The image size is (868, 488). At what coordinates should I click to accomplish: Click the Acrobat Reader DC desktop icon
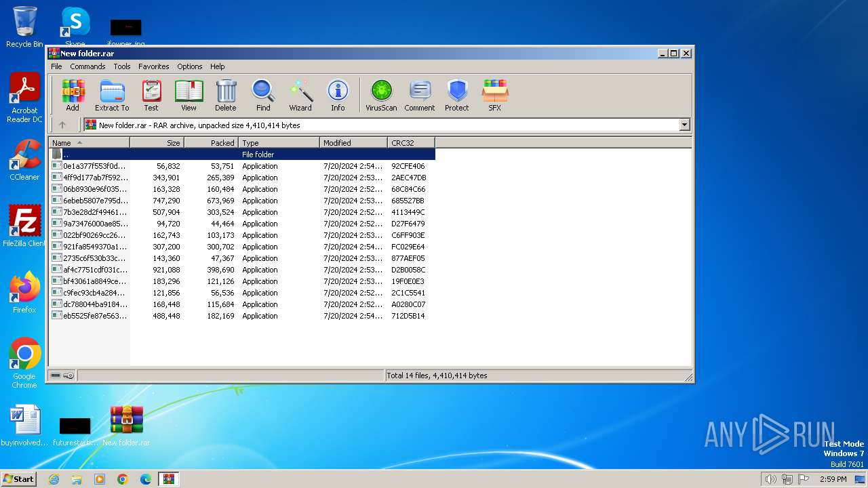[x=24, y=98]
